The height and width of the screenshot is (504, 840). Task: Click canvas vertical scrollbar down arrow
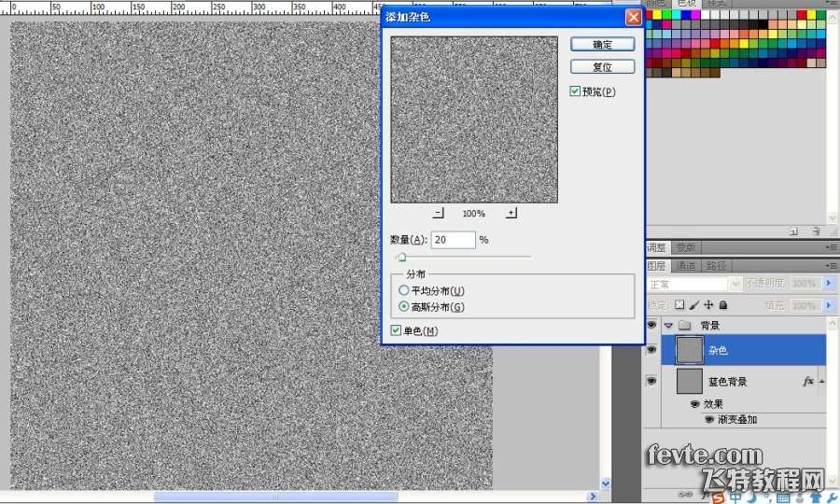606,483
